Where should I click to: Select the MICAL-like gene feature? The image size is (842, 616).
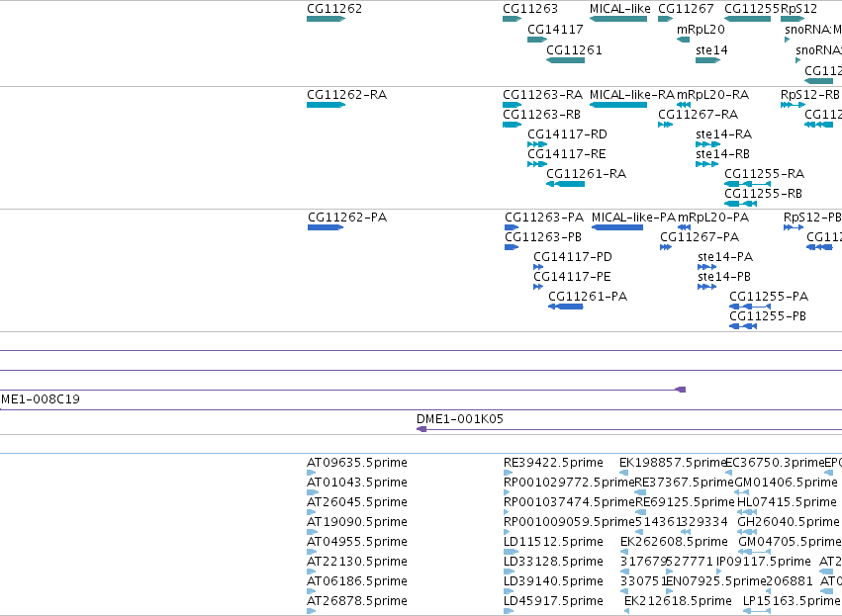618,19
